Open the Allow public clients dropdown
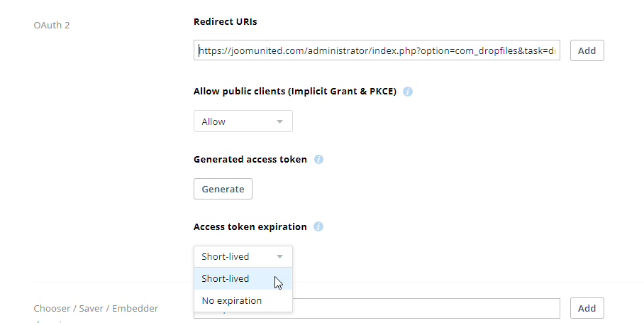Image resolution: width=644 pixels, height=323 pixels. (243, 121)
